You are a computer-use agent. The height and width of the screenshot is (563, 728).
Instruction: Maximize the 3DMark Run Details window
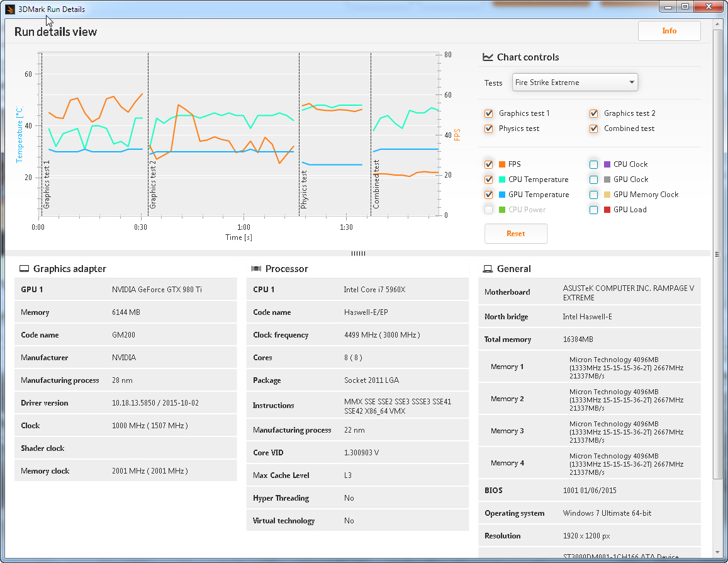685,6
